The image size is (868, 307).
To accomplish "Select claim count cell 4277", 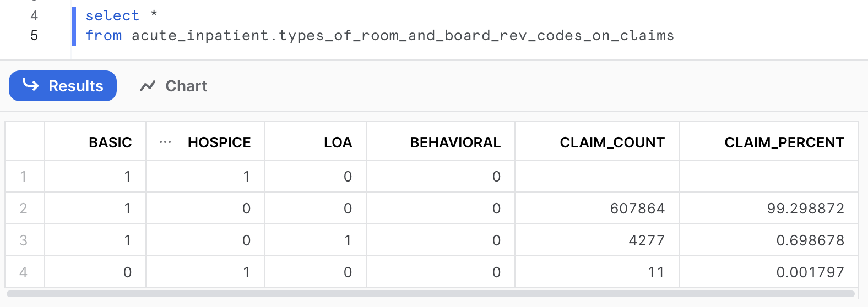I will (597, 240).
